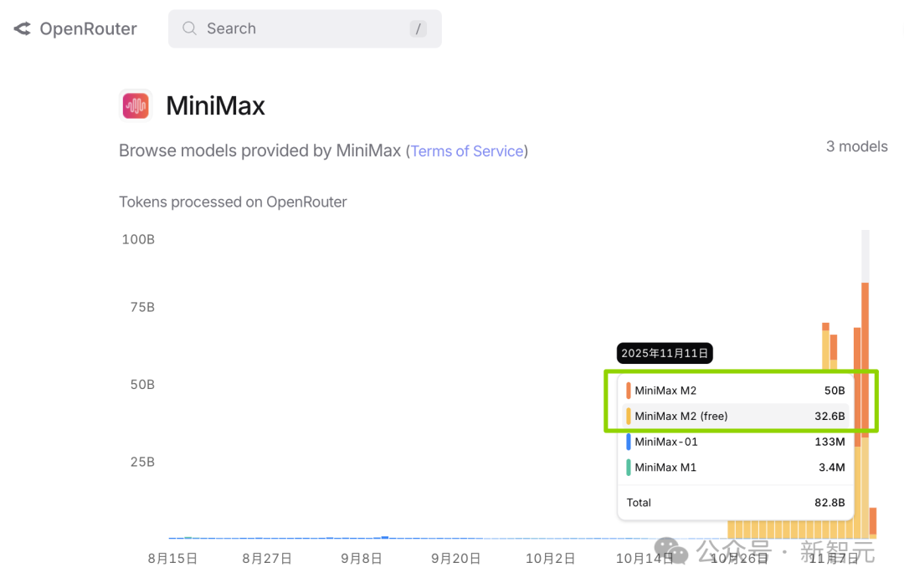Click the 8月15日 axis label
The height and width of the screenshot is (588, 904).
click(172, 558)
